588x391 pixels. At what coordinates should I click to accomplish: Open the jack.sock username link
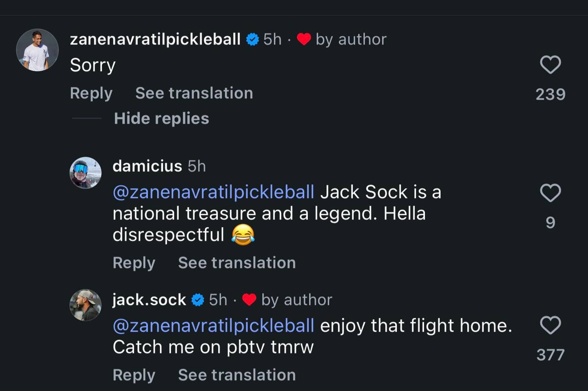pos(149,300)
